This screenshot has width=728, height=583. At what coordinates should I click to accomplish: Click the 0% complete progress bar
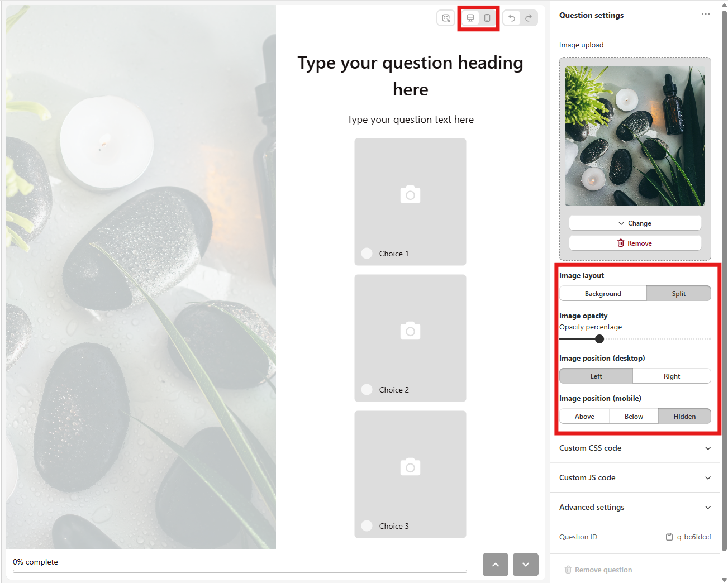point(240,571)
